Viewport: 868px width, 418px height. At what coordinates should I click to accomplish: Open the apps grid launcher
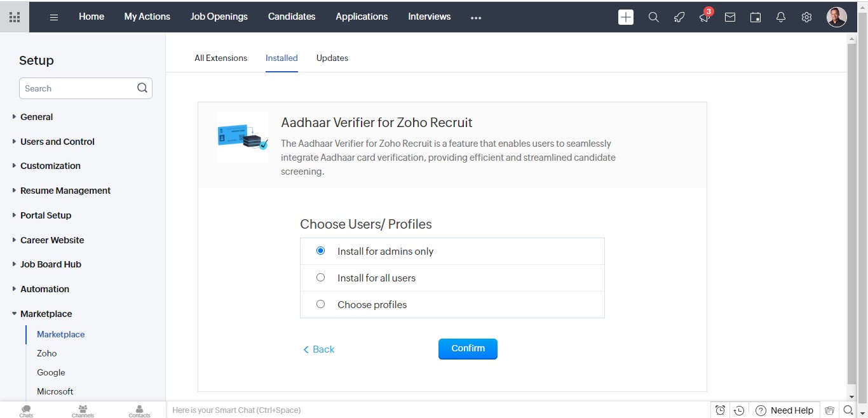coord(15,17)
